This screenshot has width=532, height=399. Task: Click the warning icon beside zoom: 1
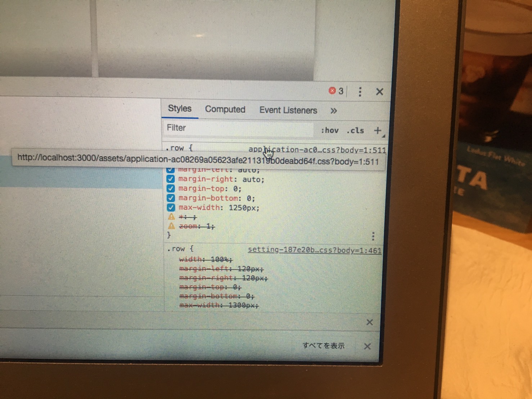click(171, 226)
